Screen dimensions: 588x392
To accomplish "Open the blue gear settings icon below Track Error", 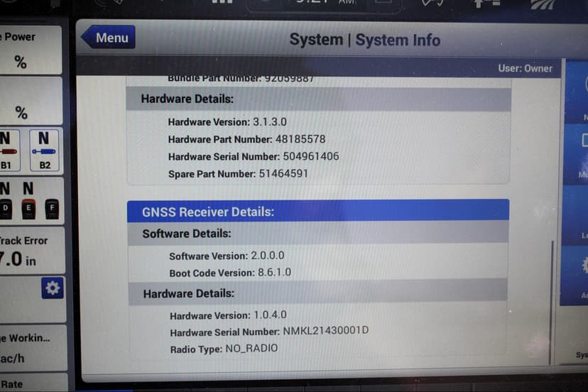I will pyautogui.click(x=52, y=288).
